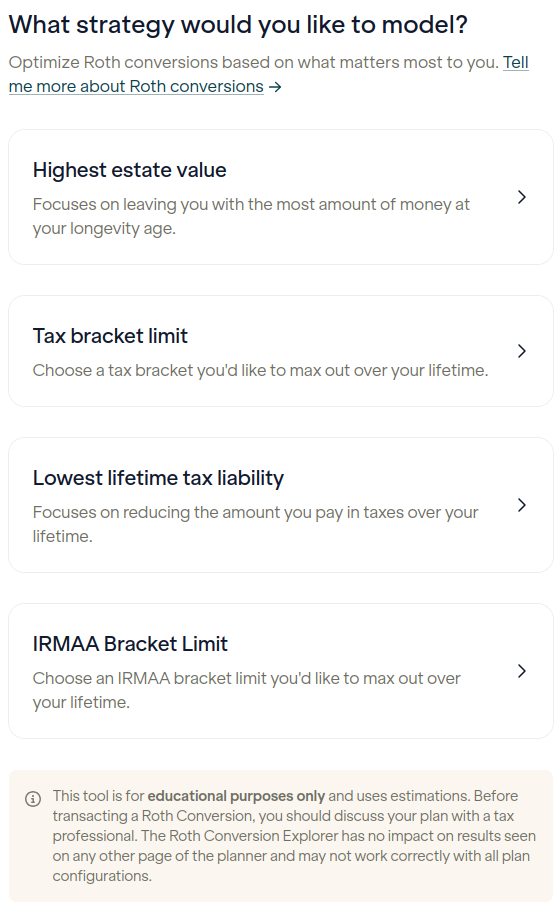
Task: Click the max out tax bracket description
Action: point(260,370)
